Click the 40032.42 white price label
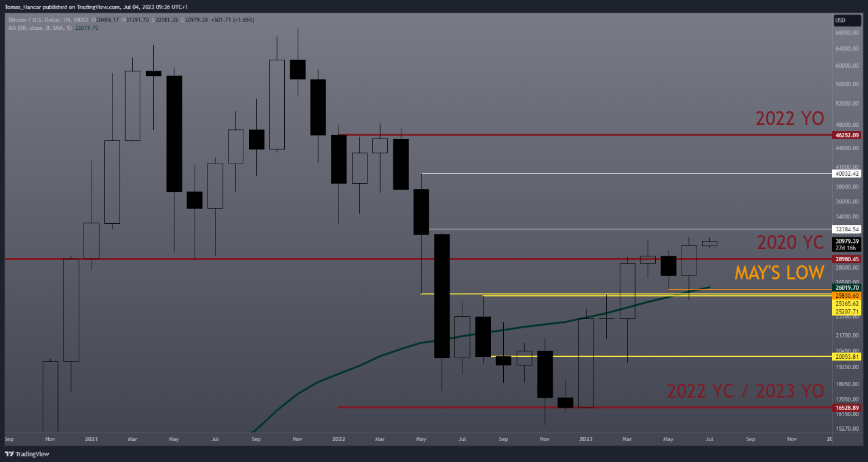 (847, 174)
